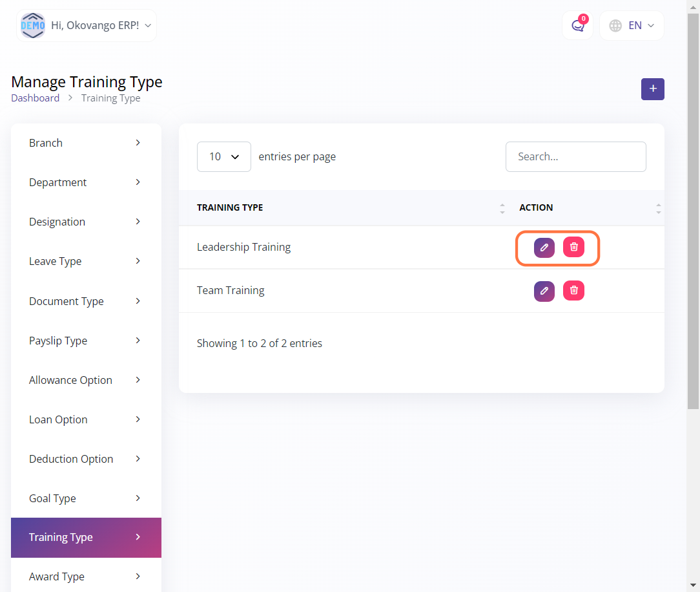Navigate to Payslip Type section

click(86, 341)
